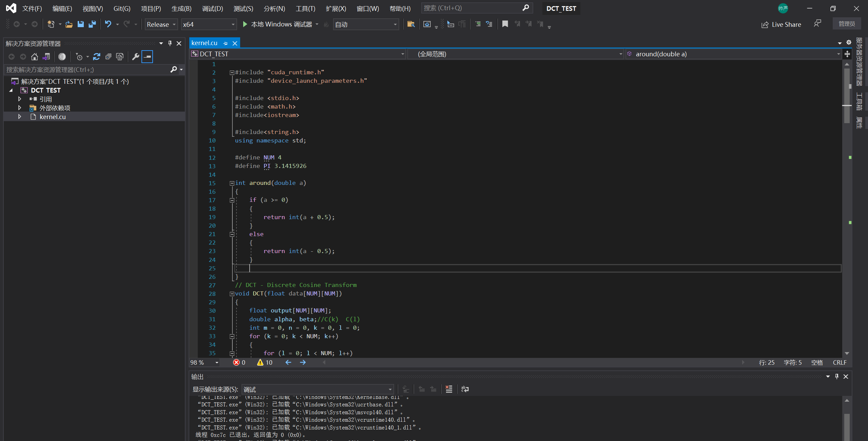This screenshot has height=441, width=868.
Task: Toggle the Preview Selected Items button in Solution Explorer
Action: [147, 57]
